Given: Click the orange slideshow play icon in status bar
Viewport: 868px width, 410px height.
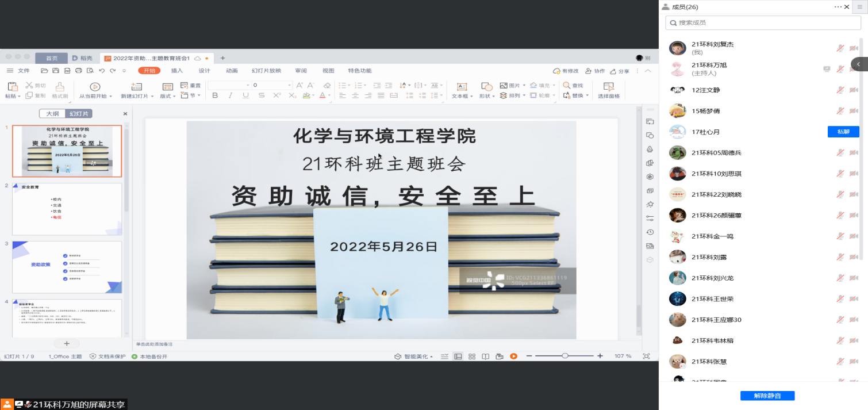Looking at the screenshot, I should pyautogui.click(x=513, y=357).
